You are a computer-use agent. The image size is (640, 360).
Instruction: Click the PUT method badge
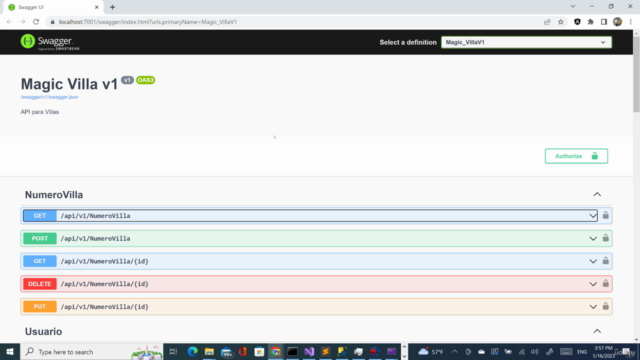pyautogui.click(x=40, y=307)
